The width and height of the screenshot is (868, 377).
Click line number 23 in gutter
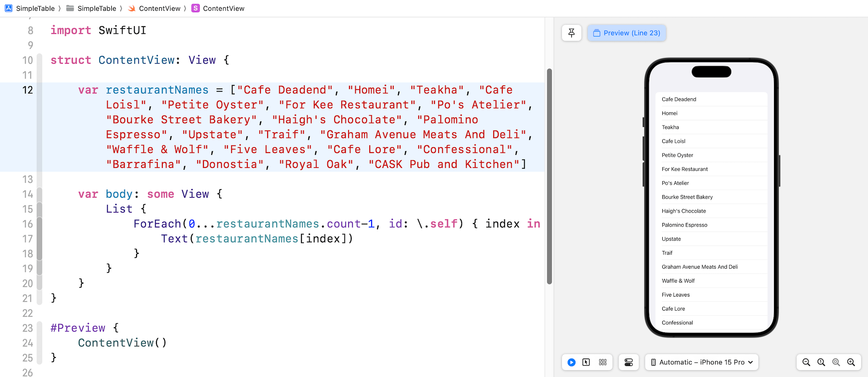[x=28, y=328]
